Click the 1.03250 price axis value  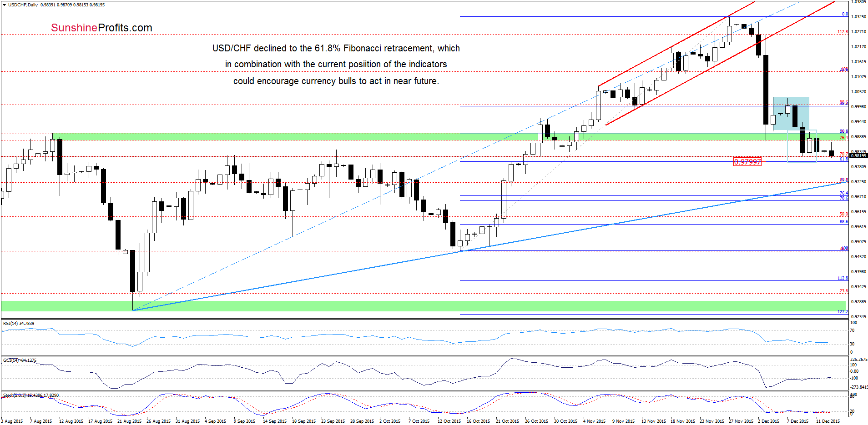[859, 17]
